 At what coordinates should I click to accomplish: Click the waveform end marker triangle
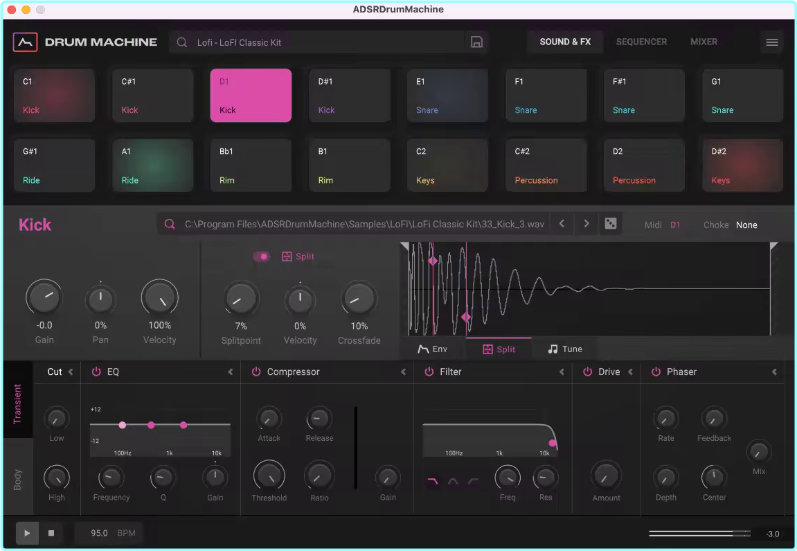[x=774, y=247]
